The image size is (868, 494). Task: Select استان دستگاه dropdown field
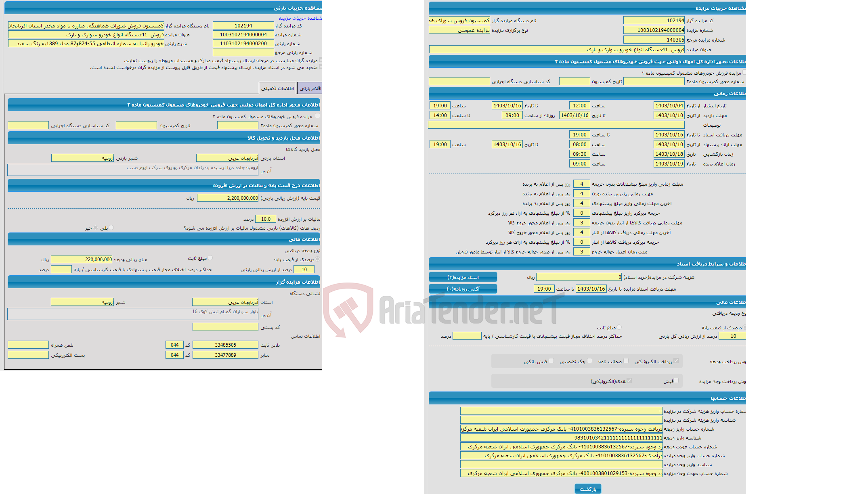point(233,304)
